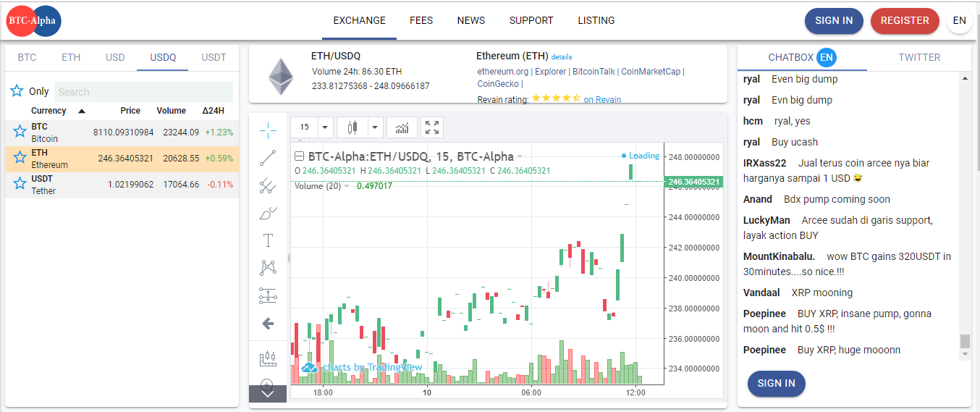The height and width of the screenshot is (412, 980).
Task: Click the back arrow in drawing toolbar
Action: coord(268,323)
